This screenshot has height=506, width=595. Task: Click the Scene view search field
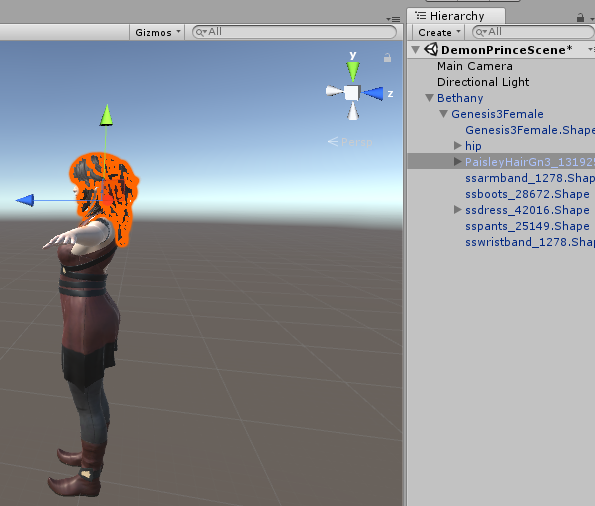point(294,32)
